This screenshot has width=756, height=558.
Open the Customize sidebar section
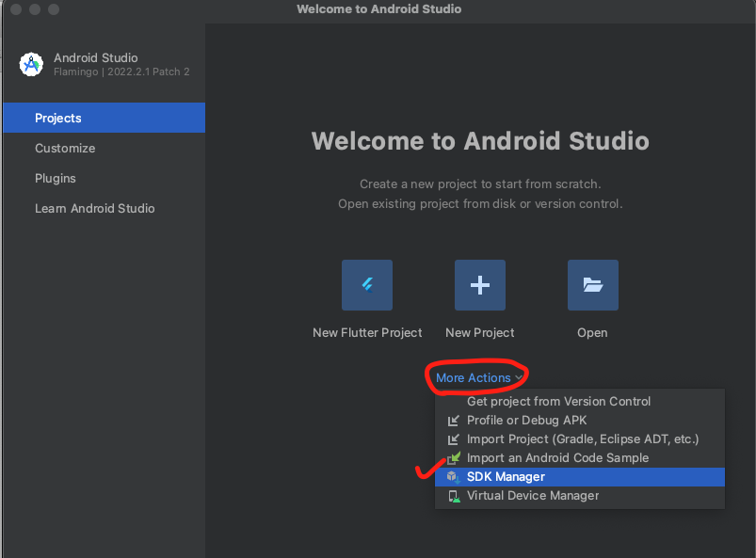[x=105, y=148]
